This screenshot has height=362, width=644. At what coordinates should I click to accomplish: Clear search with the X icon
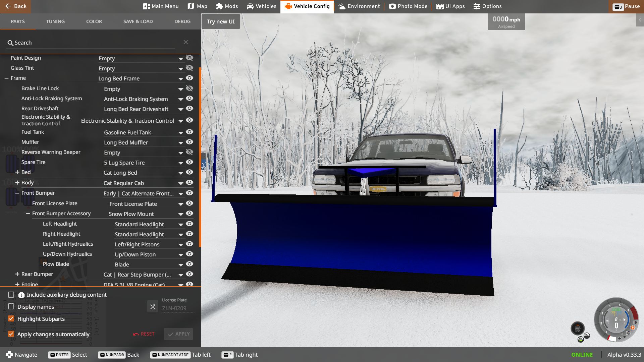pyautogui.click(x=186, y=42)
